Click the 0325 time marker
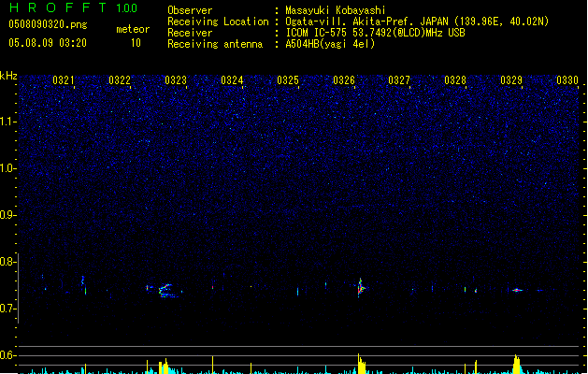588x374 pixels. coord(288,80)
